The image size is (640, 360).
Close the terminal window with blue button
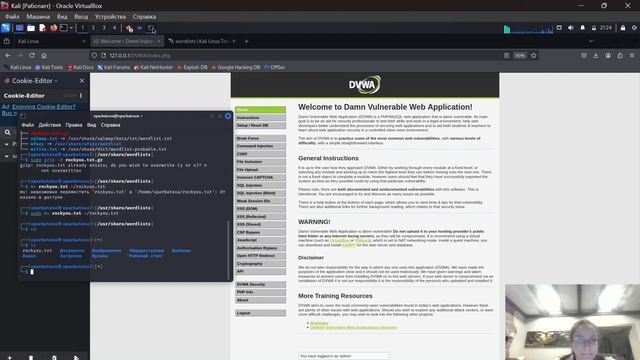tap(228, 116)
